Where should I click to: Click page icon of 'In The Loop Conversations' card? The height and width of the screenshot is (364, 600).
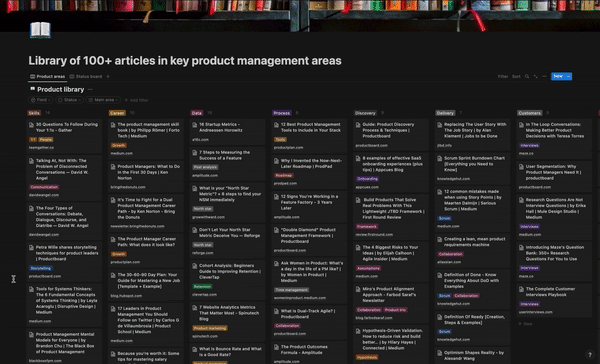point(521,125)
